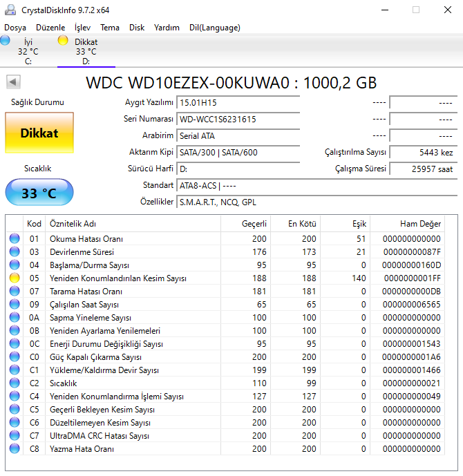Click status orb of Geçerli Bekleyen Kesim Sayısı

click(15, 409)
